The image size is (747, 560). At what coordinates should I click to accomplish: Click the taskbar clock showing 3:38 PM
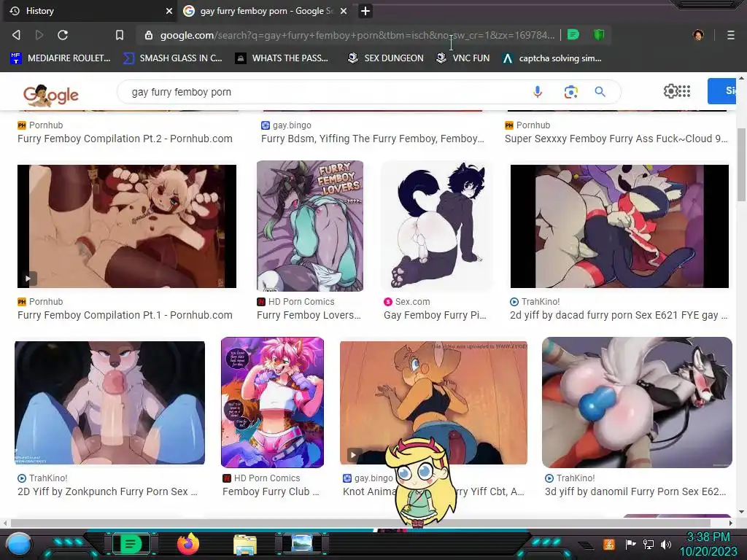(x=709, y=544)
